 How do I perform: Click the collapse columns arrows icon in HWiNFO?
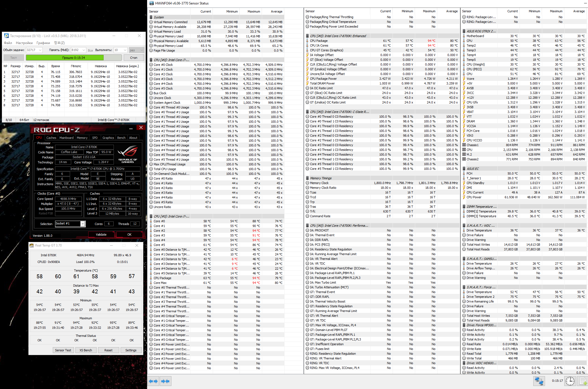(x=166, y=381)
